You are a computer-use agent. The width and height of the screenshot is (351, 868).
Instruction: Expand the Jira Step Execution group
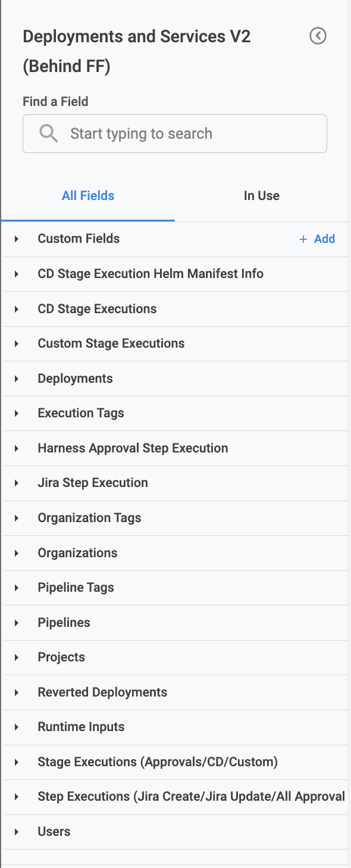tap(176, 483)
